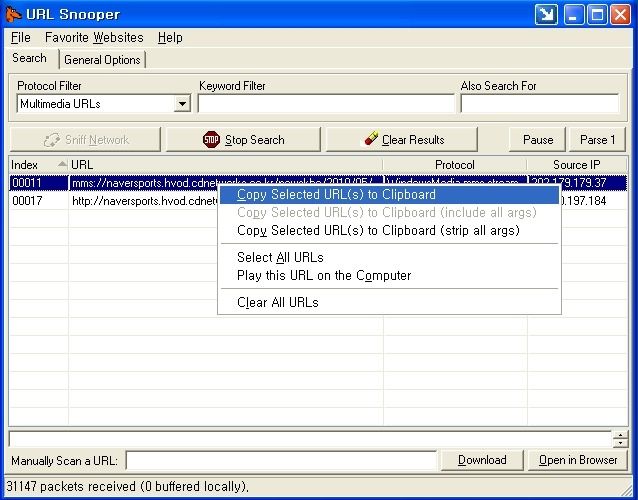
Task: Click the Pause button
Action: coord(537,140)
